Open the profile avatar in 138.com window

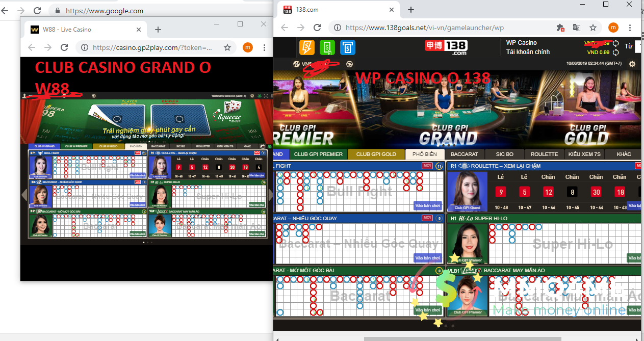(x=613, y=28)
